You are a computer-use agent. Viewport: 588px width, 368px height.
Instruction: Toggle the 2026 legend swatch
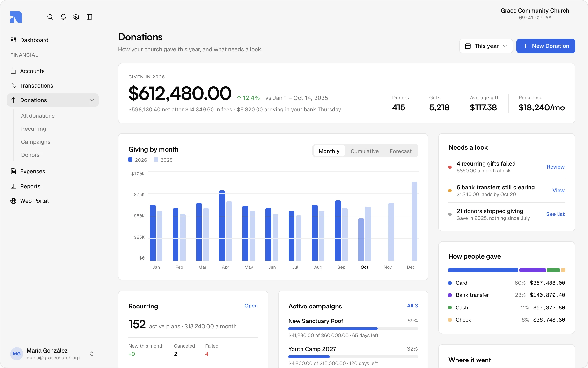tap(130, 160)
